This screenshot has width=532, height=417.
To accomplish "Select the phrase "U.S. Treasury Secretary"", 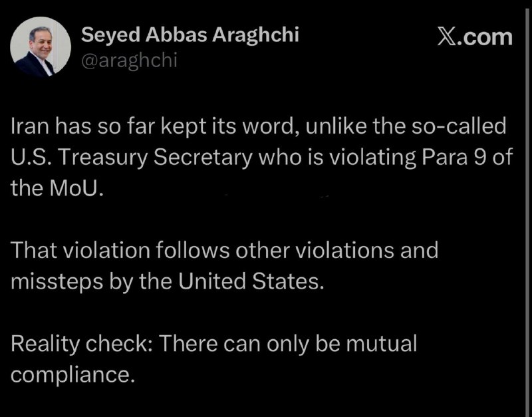I will [132, 158].
